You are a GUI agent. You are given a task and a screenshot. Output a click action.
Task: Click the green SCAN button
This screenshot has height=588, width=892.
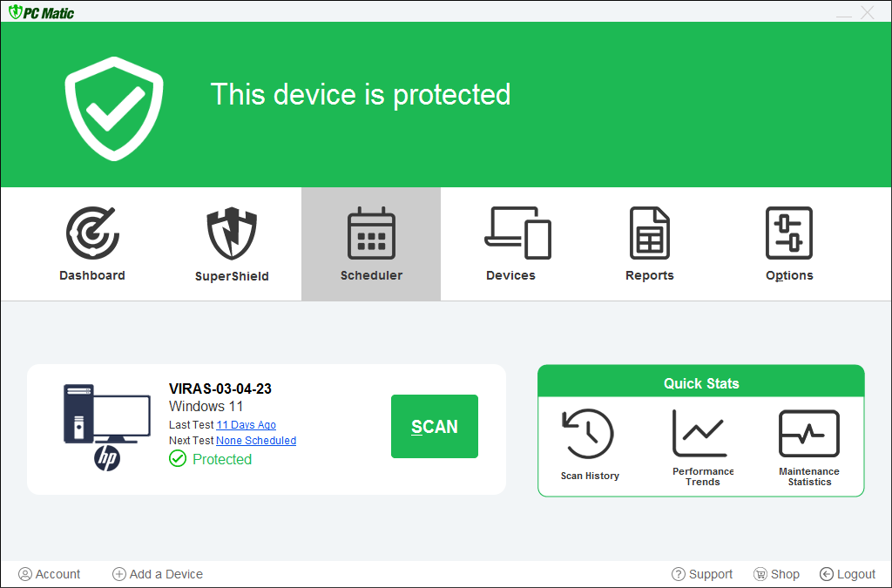pyautogui.click(x=434, y=426)
